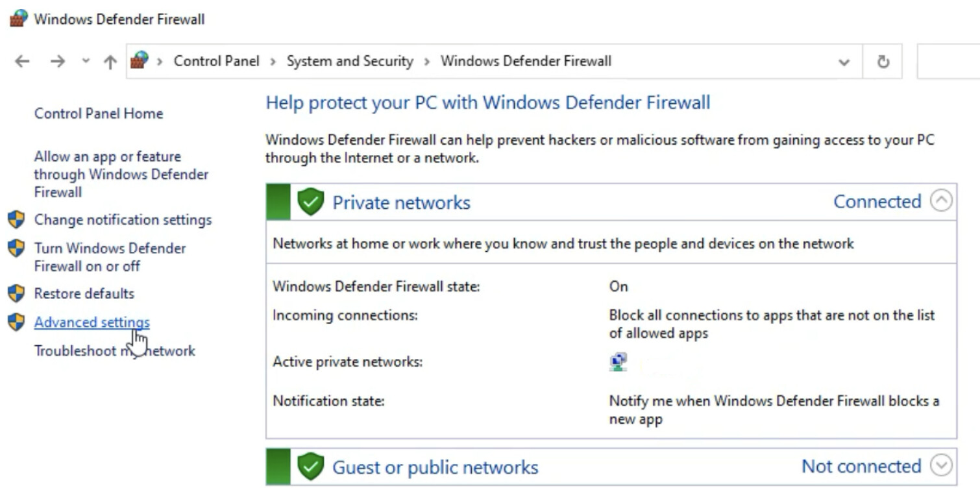Screen dimensions: 980x488
Task: Open the recent locations dropdown arrow
Action: [86, 62]
